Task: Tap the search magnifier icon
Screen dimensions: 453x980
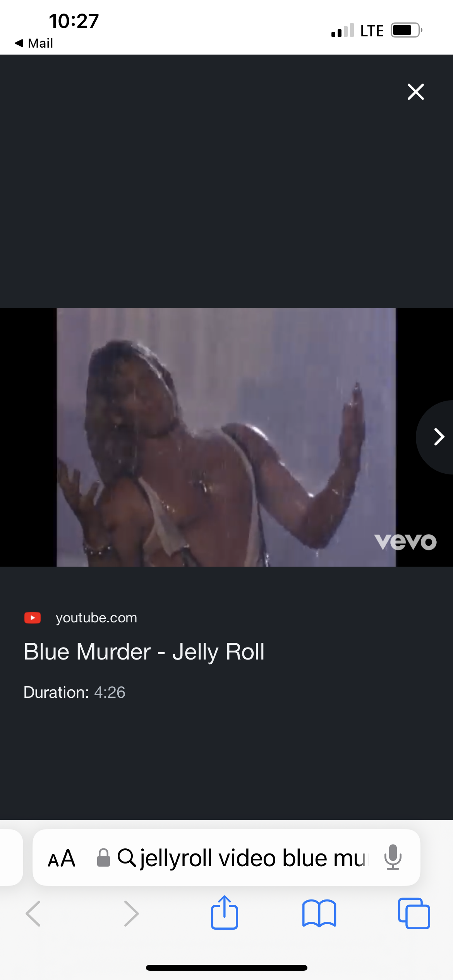Action: tap(126, 858)
